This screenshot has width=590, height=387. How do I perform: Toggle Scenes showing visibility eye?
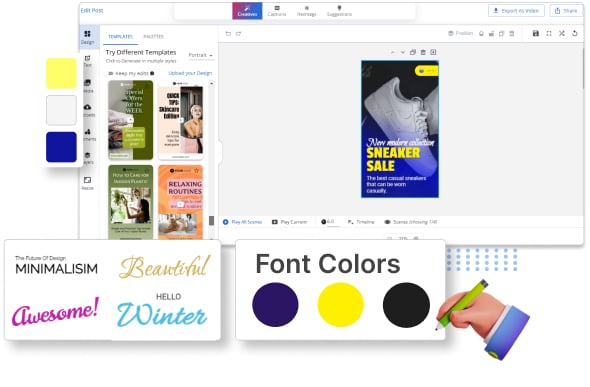[x=387, y=222]
